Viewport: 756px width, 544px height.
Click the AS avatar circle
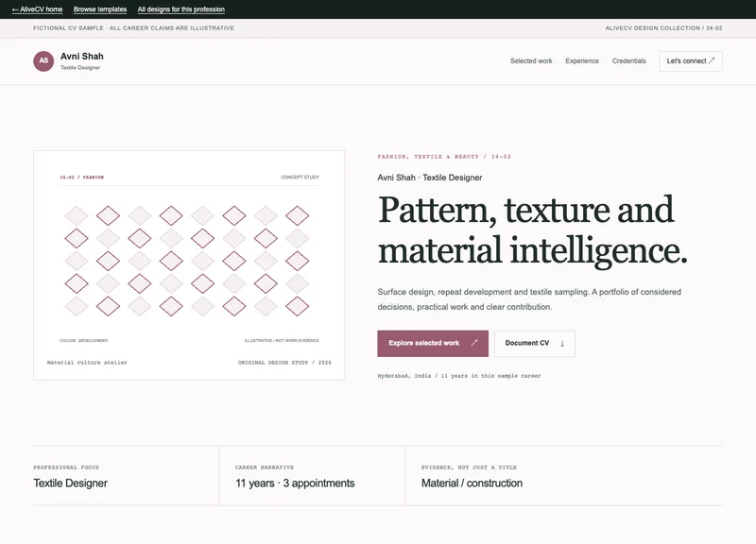pyautogui.click(x=43, y=61)
